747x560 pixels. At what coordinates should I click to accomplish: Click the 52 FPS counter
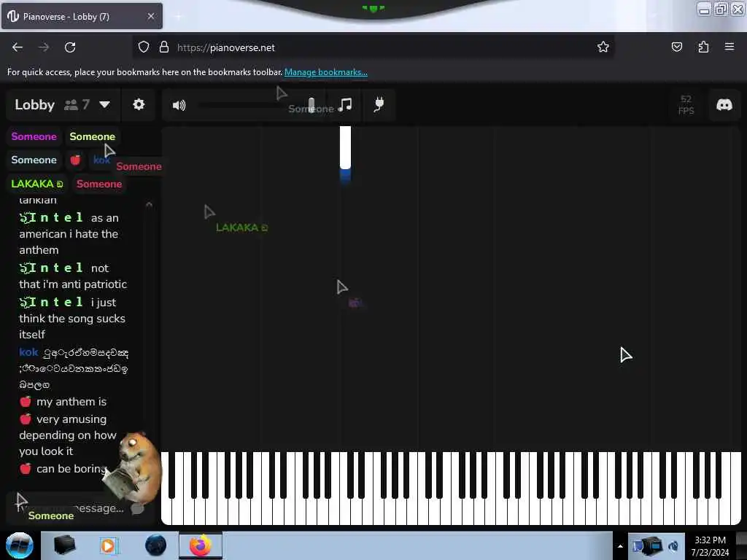[686, 105]
